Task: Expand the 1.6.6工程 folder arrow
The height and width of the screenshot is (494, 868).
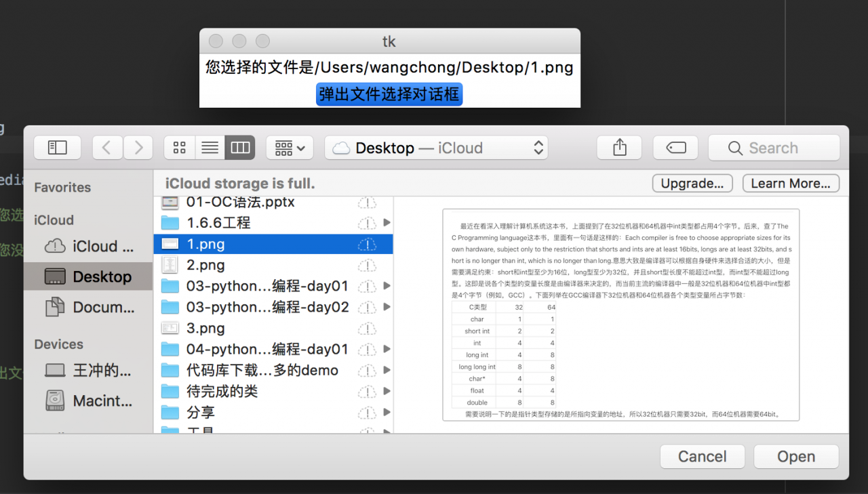Action: (x=387, y=222)
